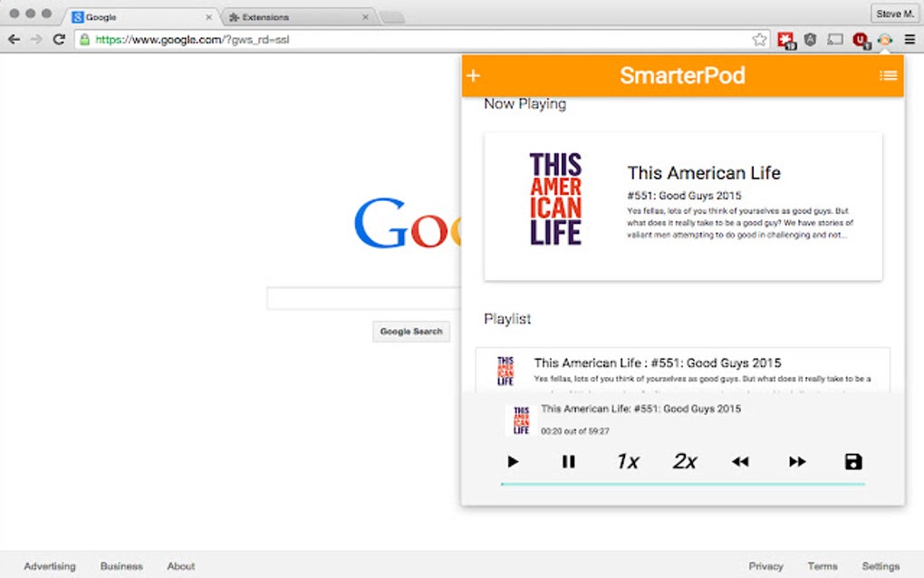The height and width of the screenshot is (578, 924).
Task: Close the Google tab
Action: 208,17
